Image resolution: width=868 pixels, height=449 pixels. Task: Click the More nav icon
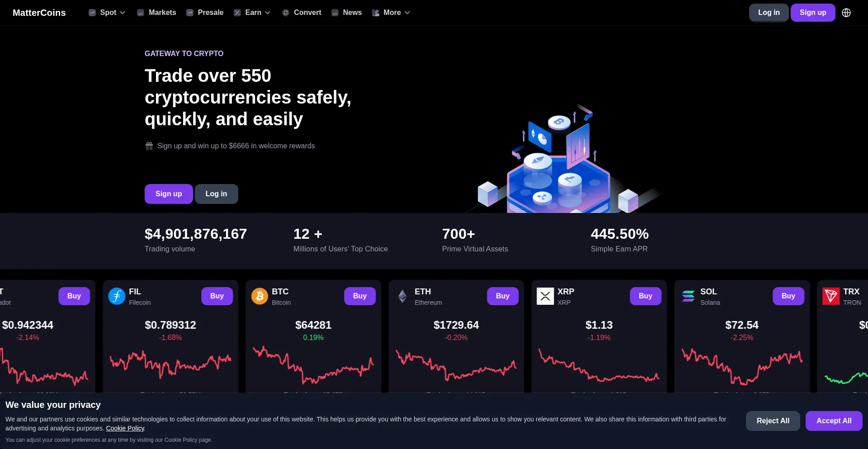click(376, 13)
